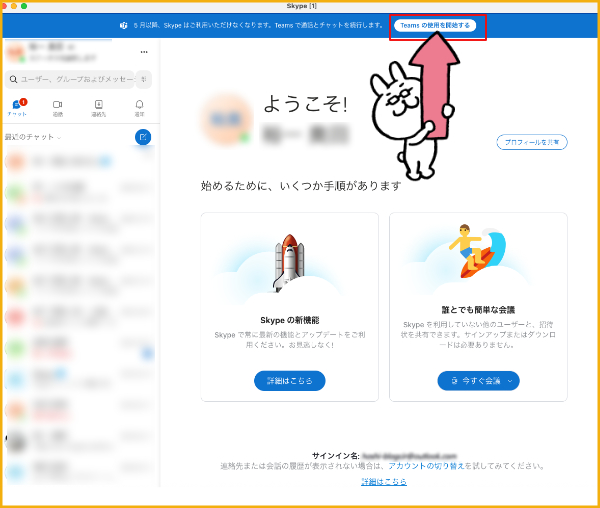Viewport: 600px width, 508px height.
Task: Expand the chevron on 今すぐ会議 button
Action: coord(510,381)
